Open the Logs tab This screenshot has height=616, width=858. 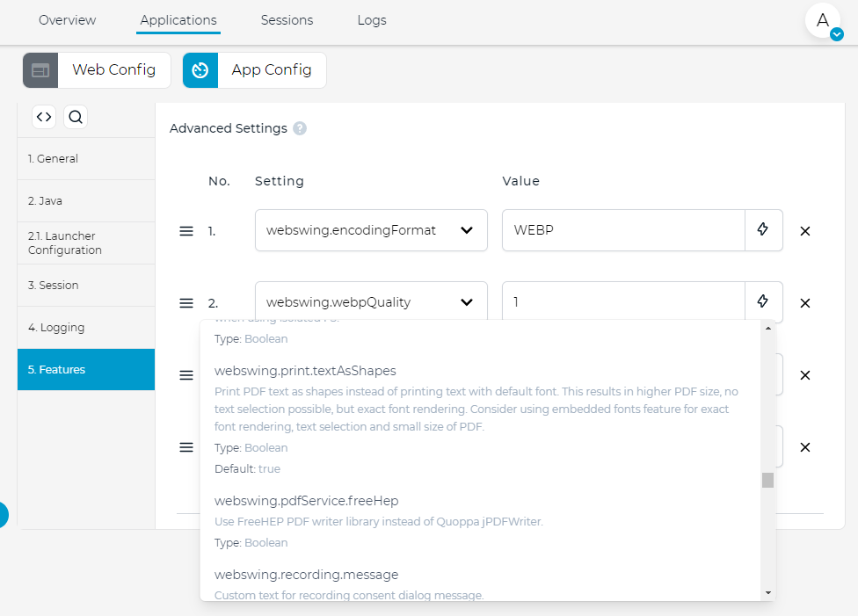tap(372, 20)
